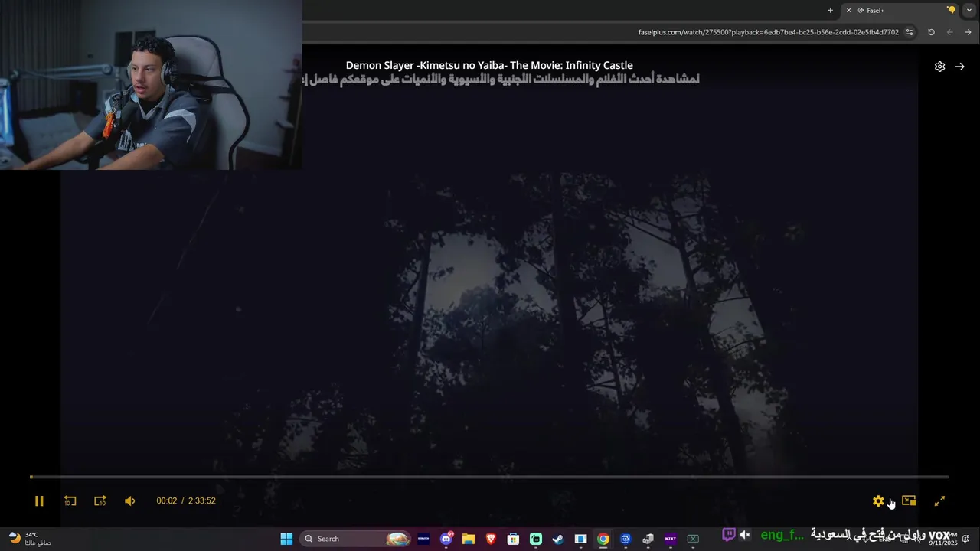The height and width of the screenshot is (551, 980).
Task: Click the arrow next to page gear
Action: 959,67
